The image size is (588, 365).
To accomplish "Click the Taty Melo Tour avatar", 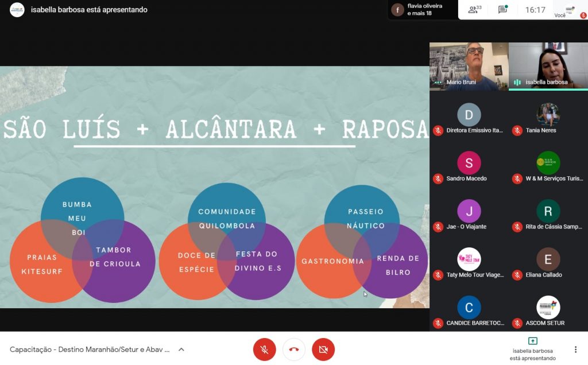I will [x=469, y=259].
